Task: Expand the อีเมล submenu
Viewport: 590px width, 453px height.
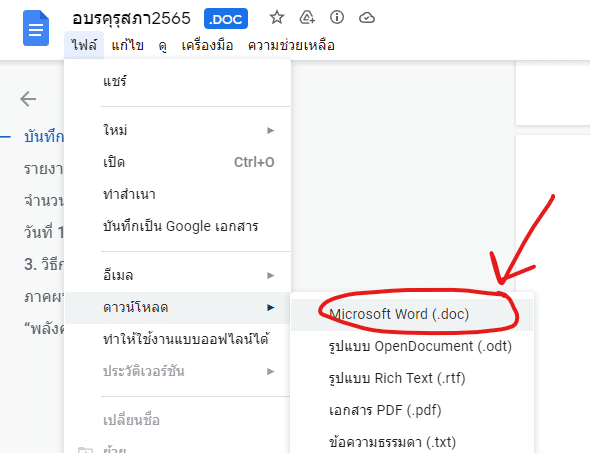Action: pos(177,275)
